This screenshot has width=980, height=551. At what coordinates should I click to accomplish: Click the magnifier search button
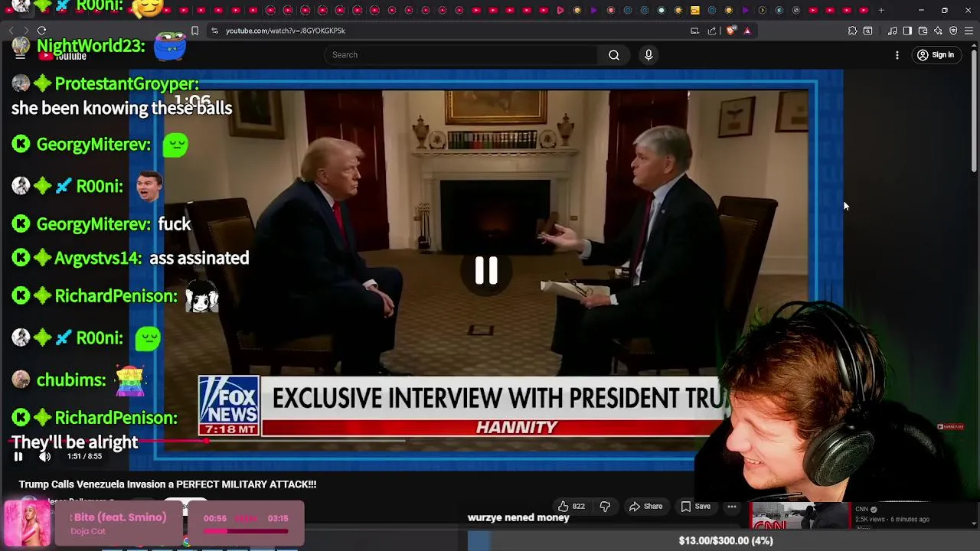pyautogui.click(x=614, y=55)
